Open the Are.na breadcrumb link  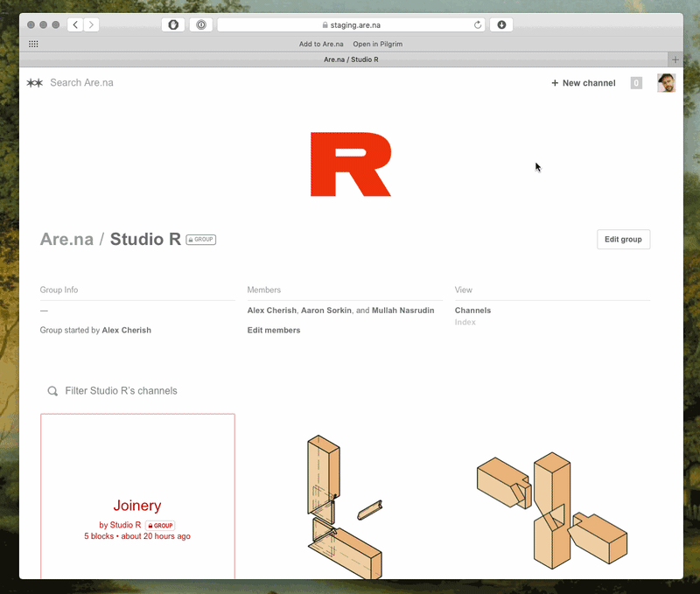click(66, 239)
